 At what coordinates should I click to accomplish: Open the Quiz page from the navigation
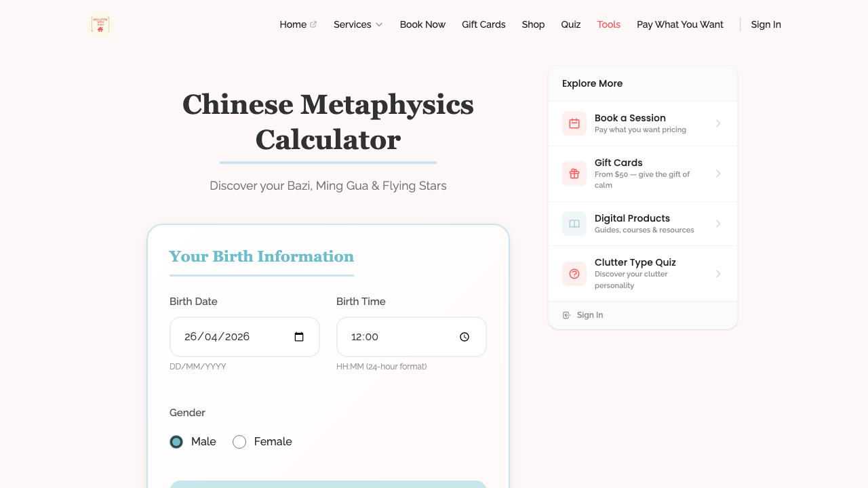[571, 24]
